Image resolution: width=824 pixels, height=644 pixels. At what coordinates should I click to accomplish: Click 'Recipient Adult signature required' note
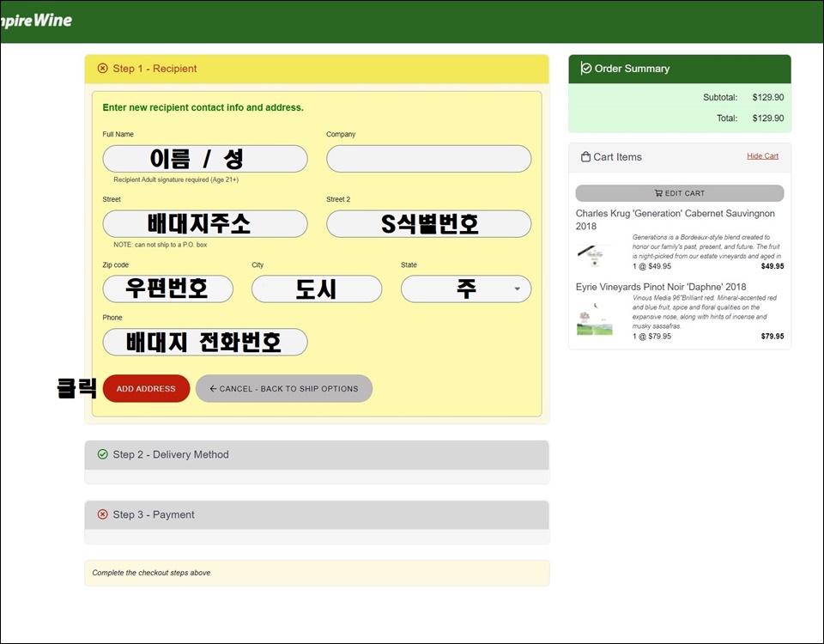coord(176,179)
